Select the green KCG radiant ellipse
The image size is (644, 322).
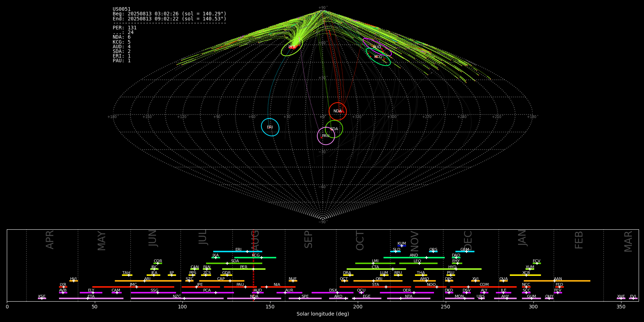(378, 57)
